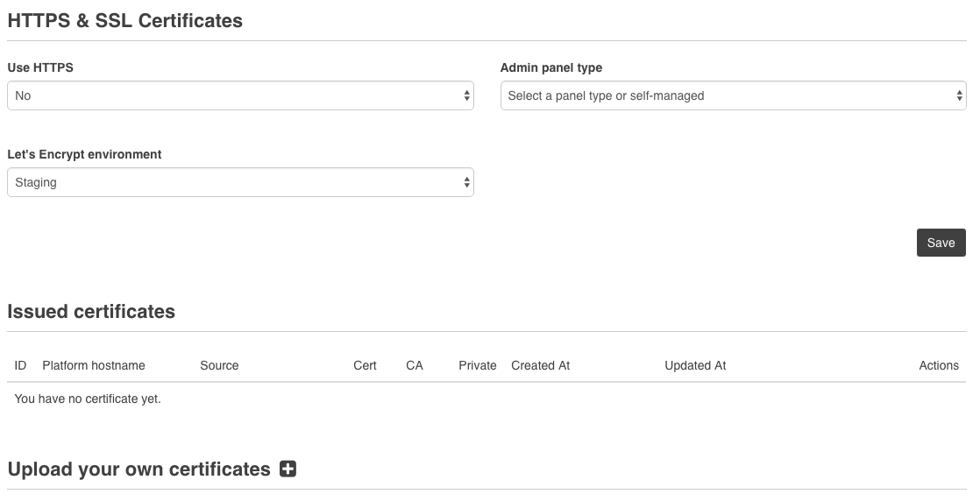Click the Actions column header

(939, 365)
